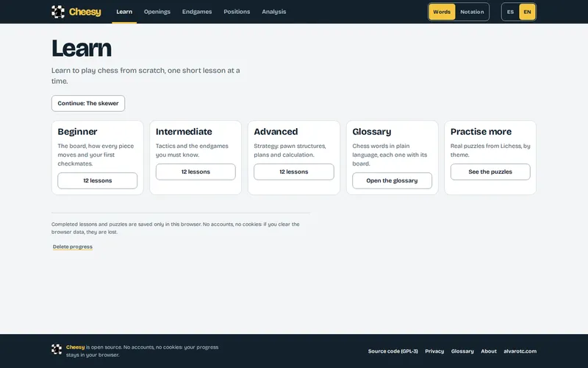Open the Privacy footer link
This screenshot has height=368, width=588.
434,351
